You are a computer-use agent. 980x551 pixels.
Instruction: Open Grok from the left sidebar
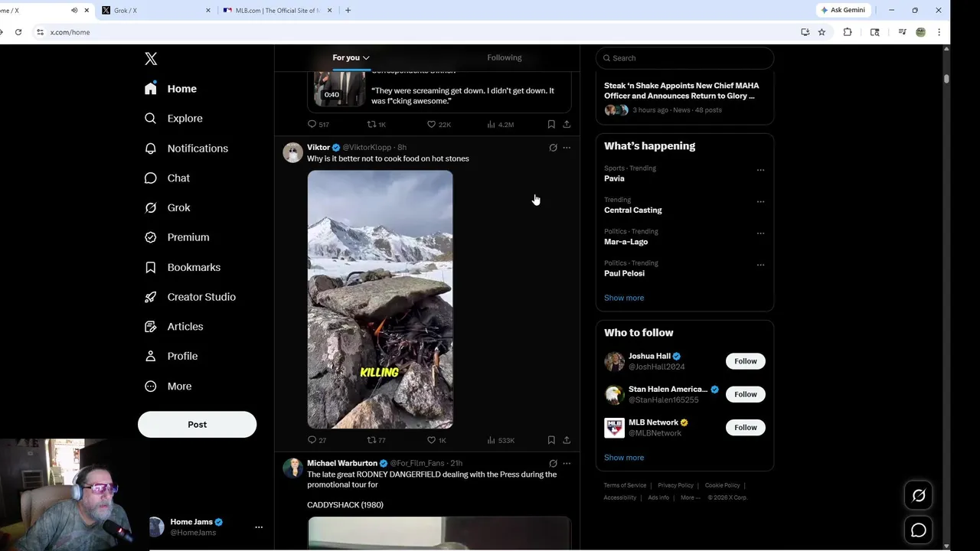[168, 207]
